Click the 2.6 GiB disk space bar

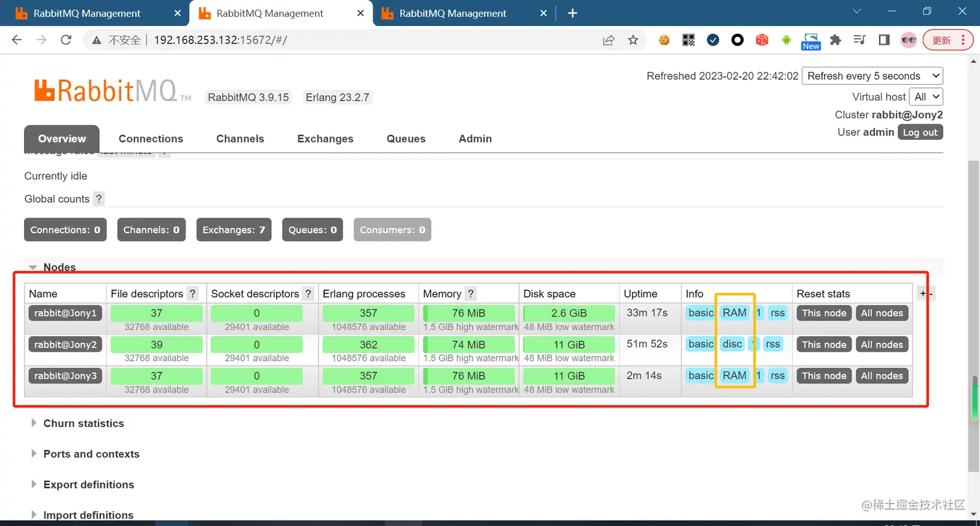(569, 313)
